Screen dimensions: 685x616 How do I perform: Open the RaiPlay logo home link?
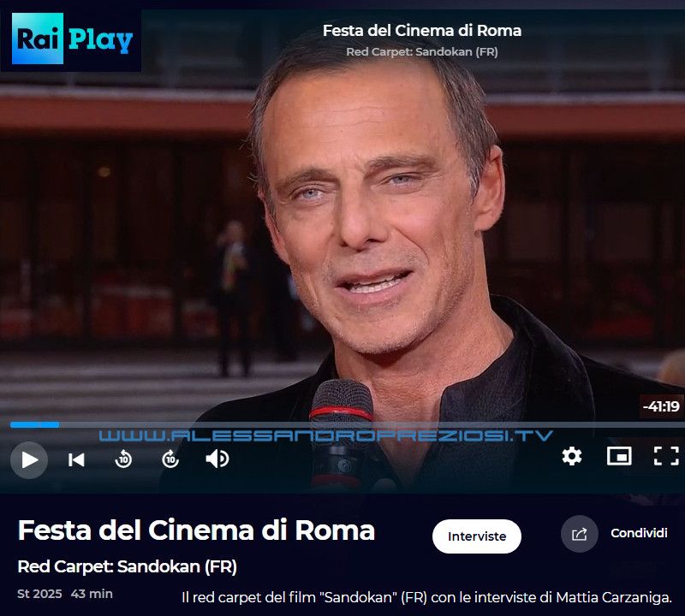coord(71,38)
